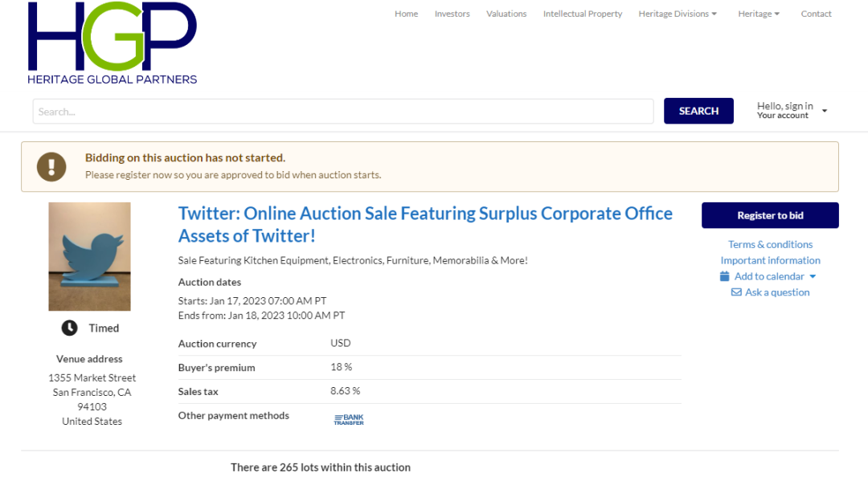
Task: Expand the Heritage dropdown menu
Action: (x=759, y=14)
